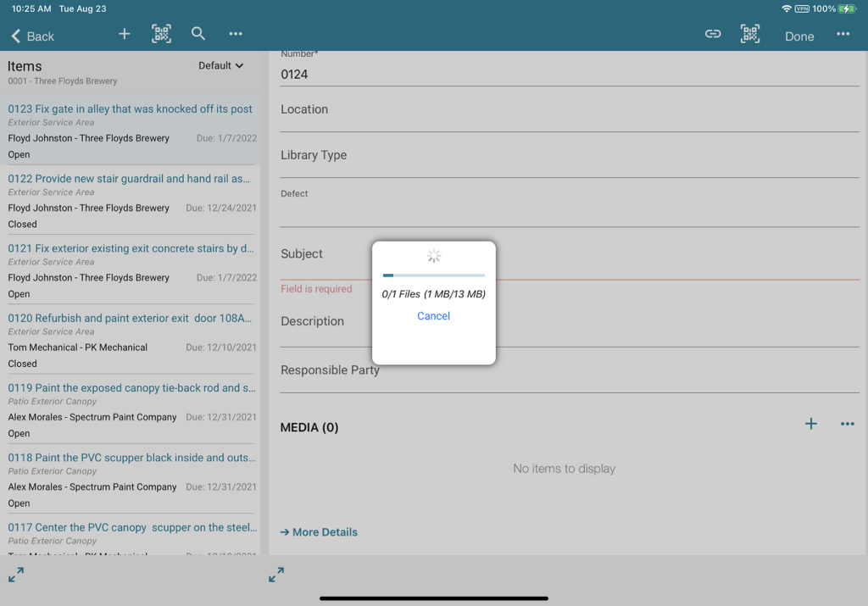Image resolution: width=868 pixels, height=606 pixels.
Task: Expand More Details section
Action: click(319, 532)
